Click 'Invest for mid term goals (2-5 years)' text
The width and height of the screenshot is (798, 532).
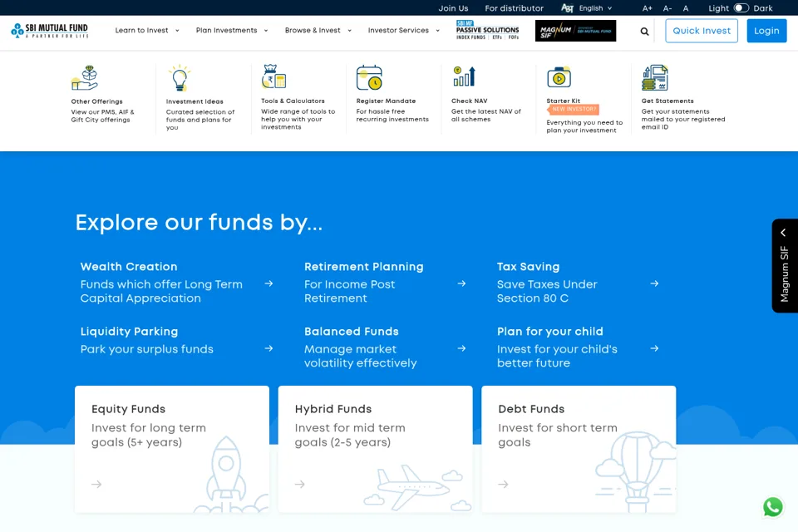(350, 435)
